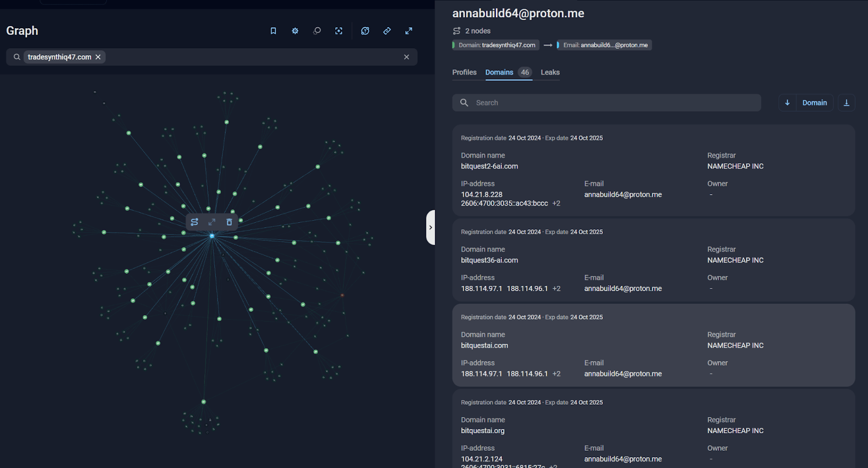The height and width of the screenshot is (468, 868).
Task: Select the central blue graph node
Action: tap(212, 236)
